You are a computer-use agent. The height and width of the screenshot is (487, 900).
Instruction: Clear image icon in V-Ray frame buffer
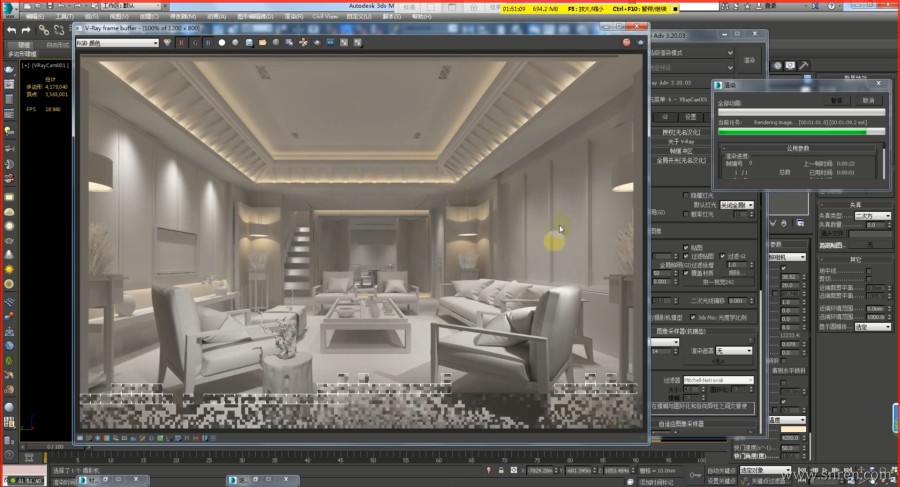276,42
